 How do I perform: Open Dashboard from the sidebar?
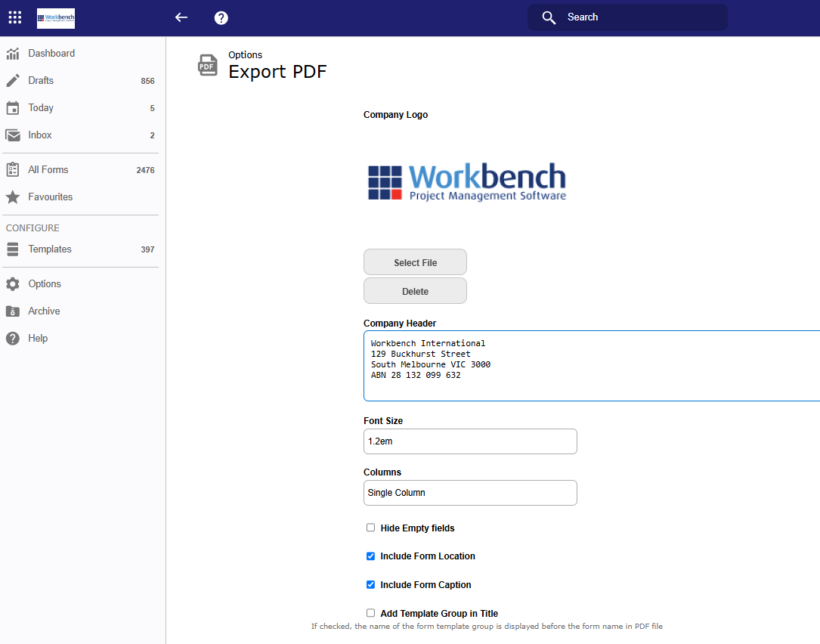point(51,54)
